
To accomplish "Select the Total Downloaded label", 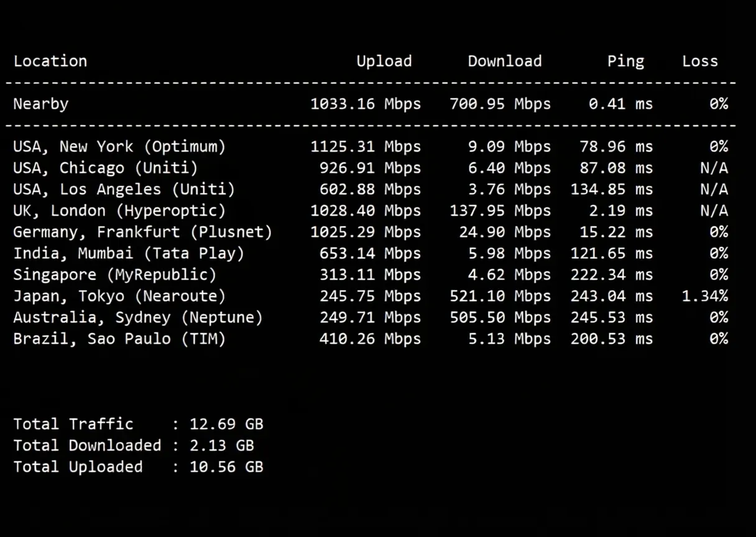I will coord(88,445).
